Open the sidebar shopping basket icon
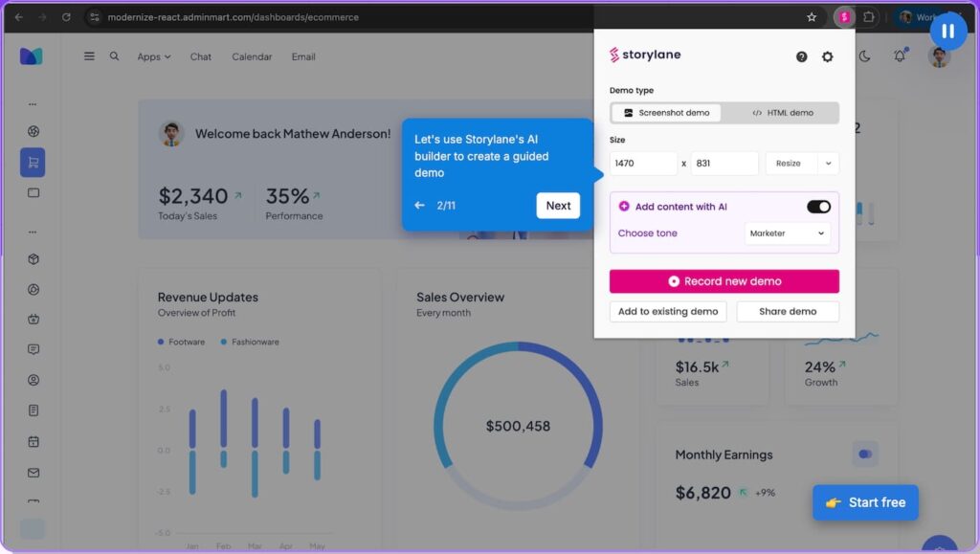Image resolution: width=980 pixels, height=554 pixels. click(x=33, y=320)
